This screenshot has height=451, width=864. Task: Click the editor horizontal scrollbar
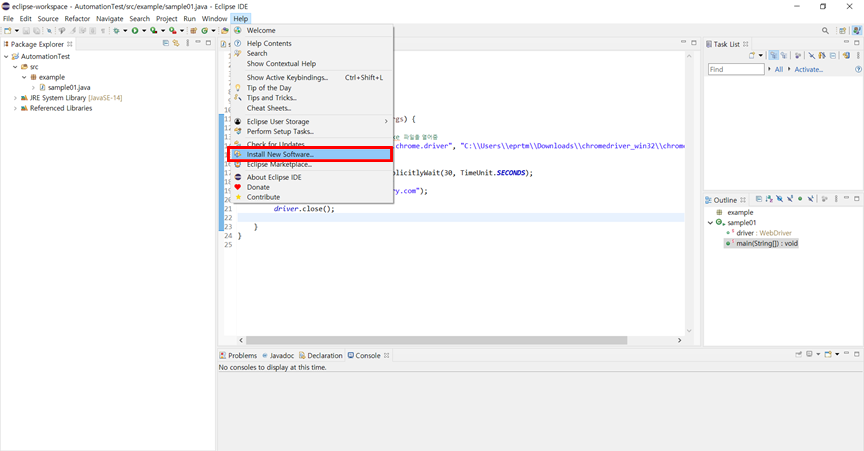(x=436, y=340)
